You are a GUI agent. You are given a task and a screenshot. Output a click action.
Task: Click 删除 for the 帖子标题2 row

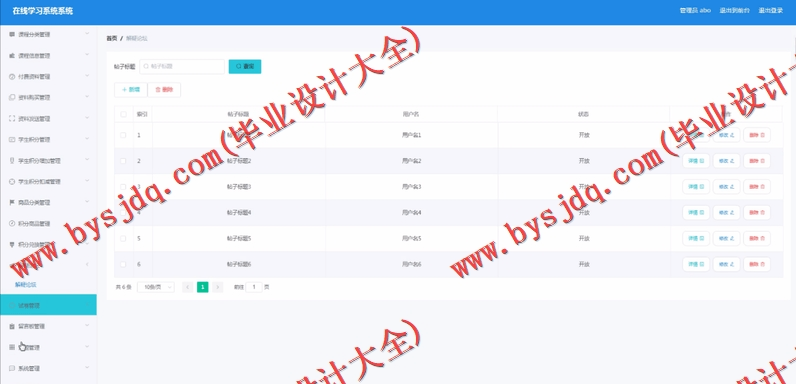(x=757, y=161)
